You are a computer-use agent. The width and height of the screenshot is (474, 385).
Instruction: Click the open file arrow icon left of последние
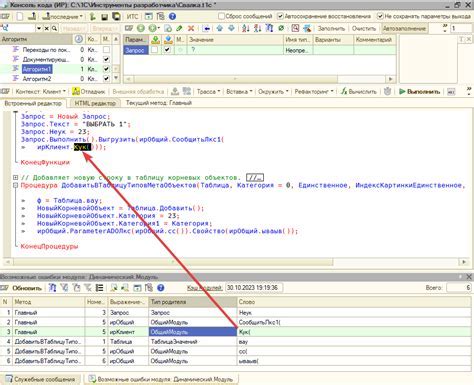tap(33, 16)
